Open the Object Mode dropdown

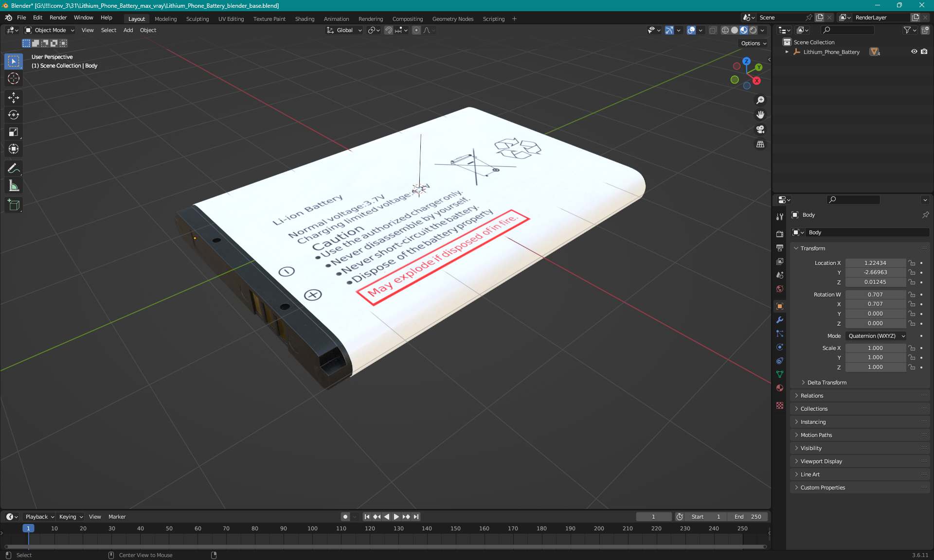tap(50, 30)
